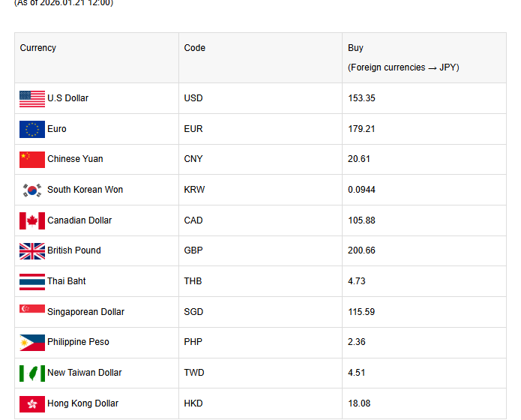Select the GBP currency code cell
This screenshot has width=521, height=420.
tap(194, 250)
